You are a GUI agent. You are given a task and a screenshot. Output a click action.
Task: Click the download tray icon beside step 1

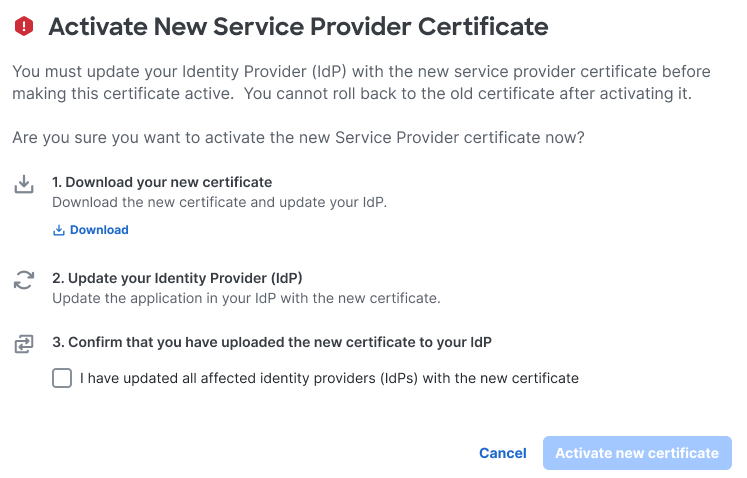pos(24,184)
